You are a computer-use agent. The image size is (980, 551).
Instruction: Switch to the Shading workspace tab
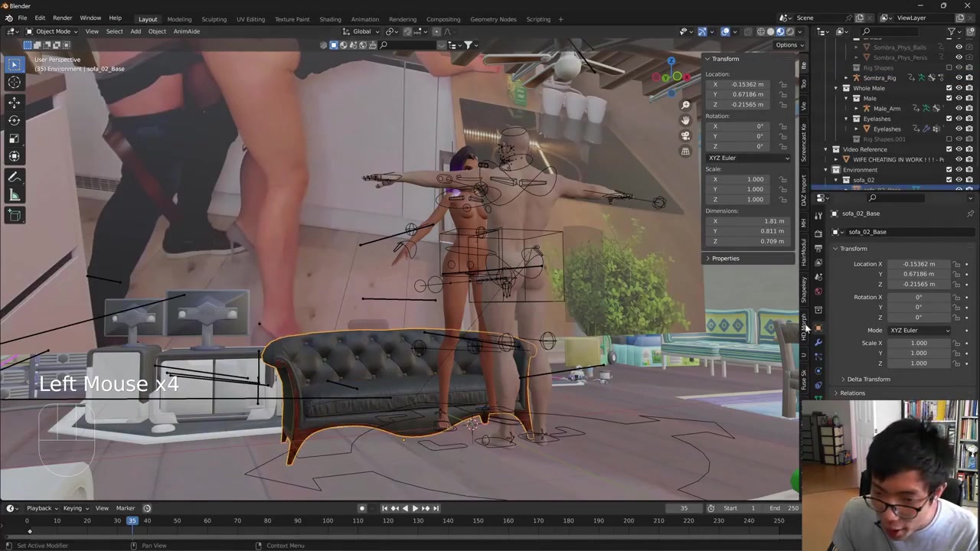coord(330,19)
